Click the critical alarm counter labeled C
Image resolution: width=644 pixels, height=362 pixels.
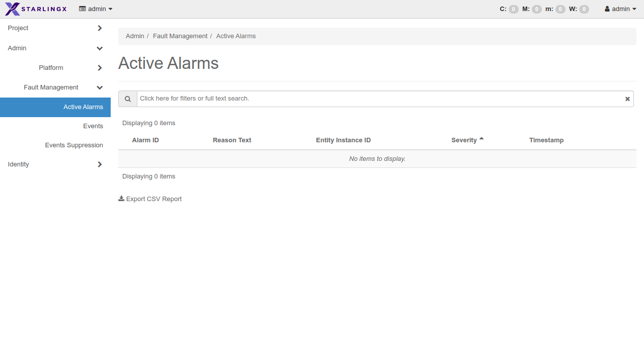coord(513,9)
